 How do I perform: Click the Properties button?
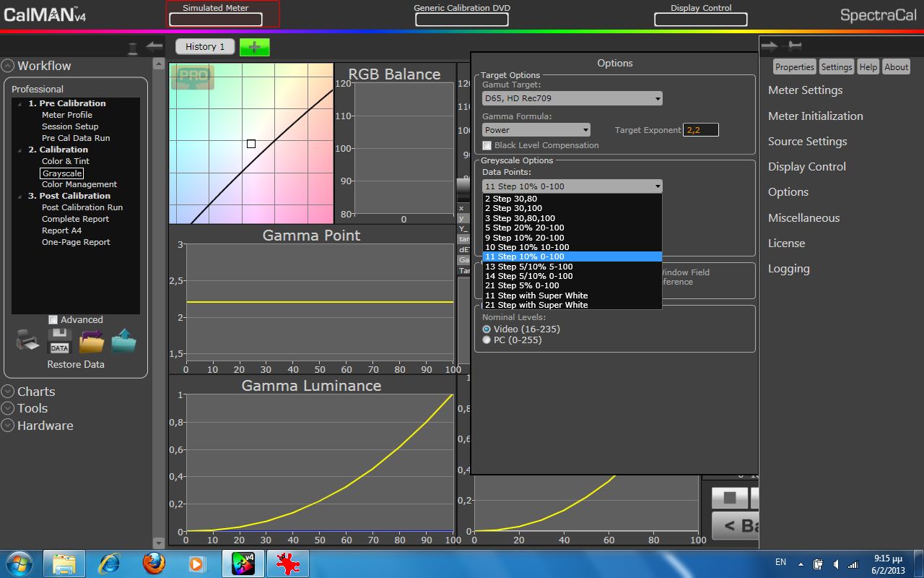[794, 67]
